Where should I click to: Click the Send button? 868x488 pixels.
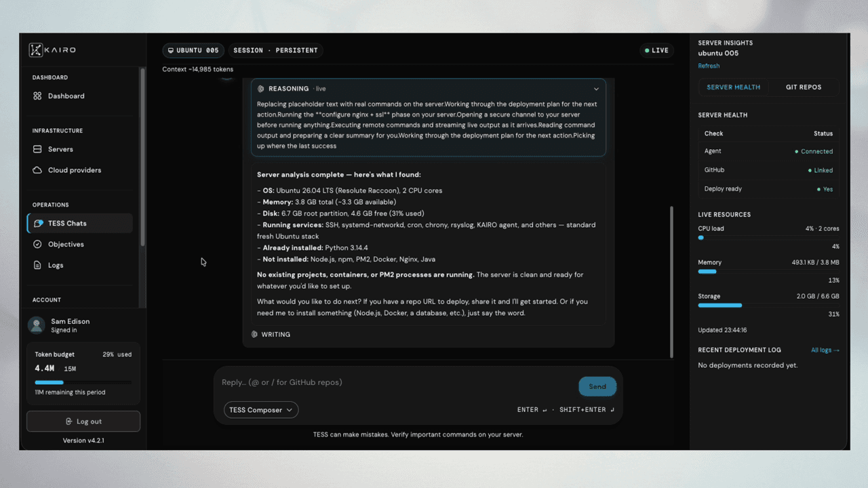(597, 386)
